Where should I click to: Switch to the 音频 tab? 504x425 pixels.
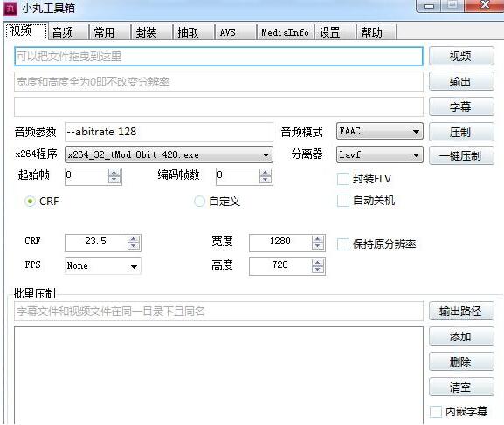[x=68, y=32]
